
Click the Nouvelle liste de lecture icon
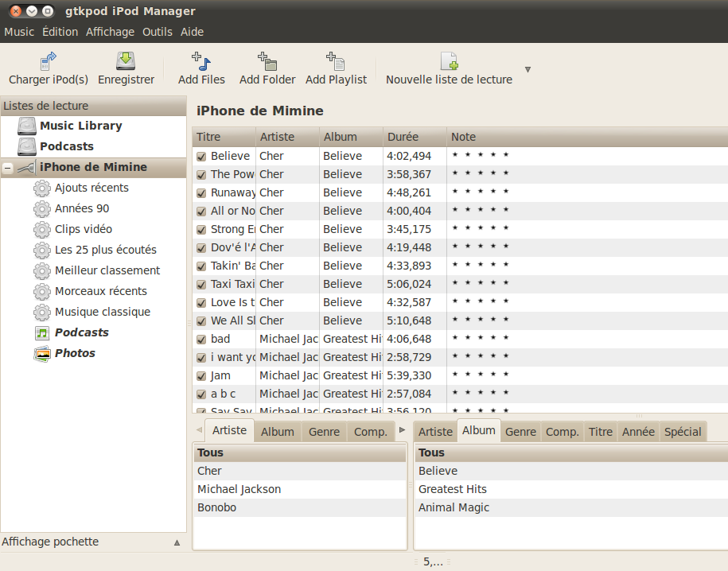[449, 61]
